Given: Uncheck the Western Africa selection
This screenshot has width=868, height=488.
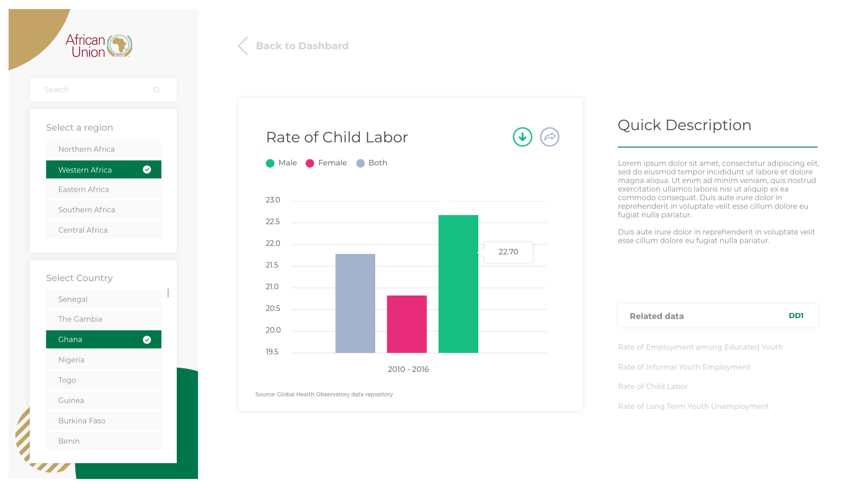Looking at the screenshot, I should pyautogui.click(x=147, y=170).
